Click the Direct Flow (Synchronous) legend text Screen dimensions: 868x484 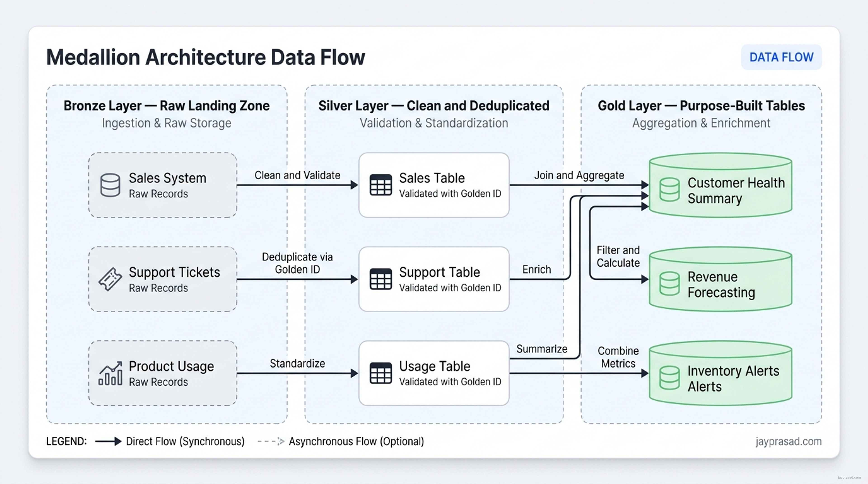pyautogui.click(x=185, y=441)
